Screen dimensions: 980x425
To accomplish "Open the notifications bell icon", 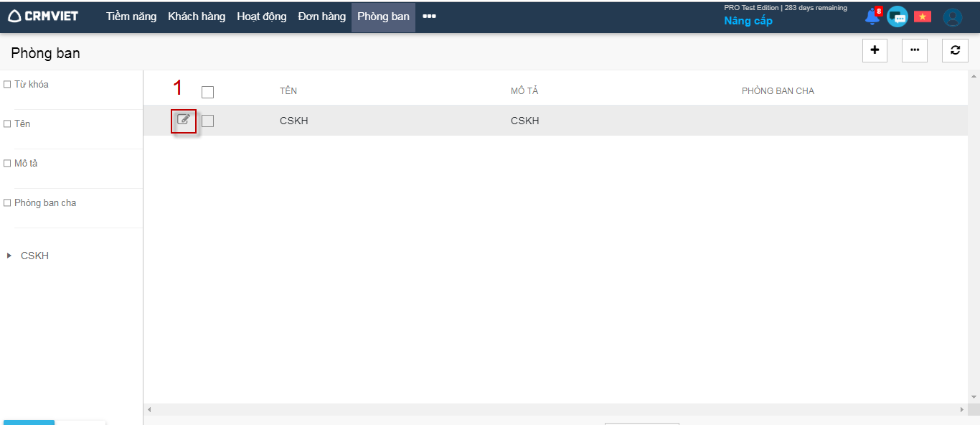I will (x=872, y=17).
